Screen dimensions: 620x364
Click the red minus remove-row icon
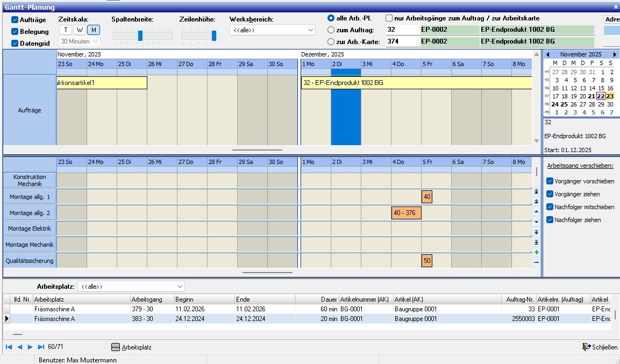(536, 262)
